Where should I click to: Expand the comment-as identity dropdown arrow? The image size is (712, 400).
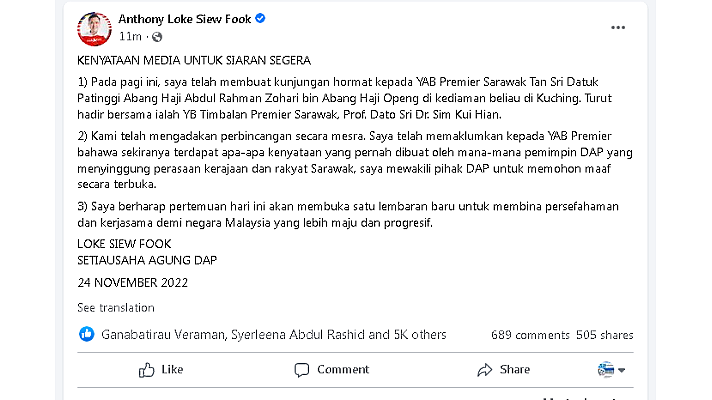[x=622, y=370]
